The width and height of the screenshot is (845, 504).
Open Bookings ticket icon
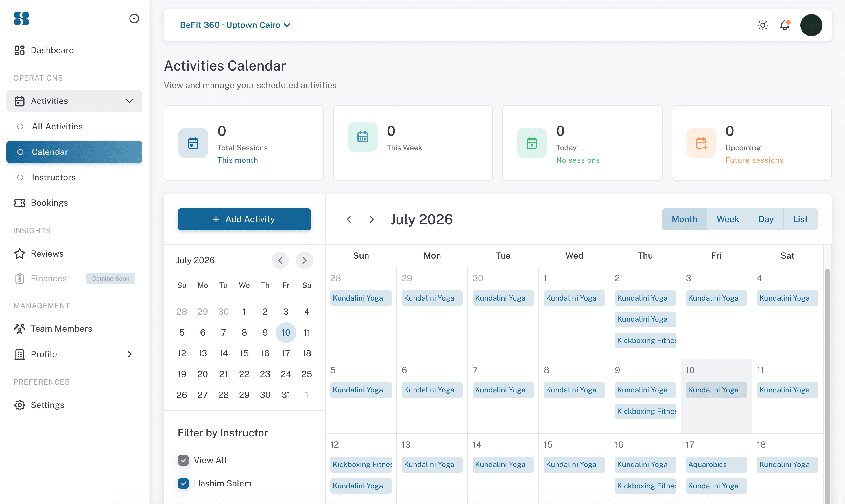20,203
